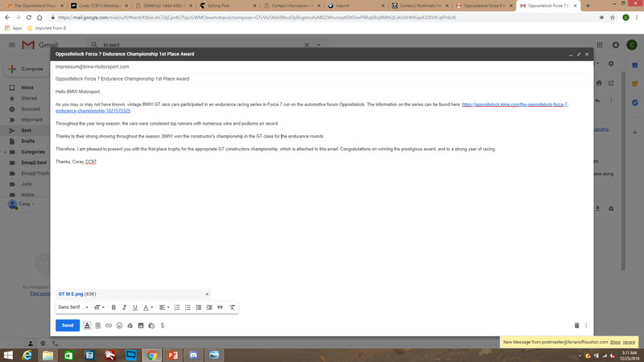Insert emoji in email
Viewport: 644px width, 362px height.
[x=119, y=326]
